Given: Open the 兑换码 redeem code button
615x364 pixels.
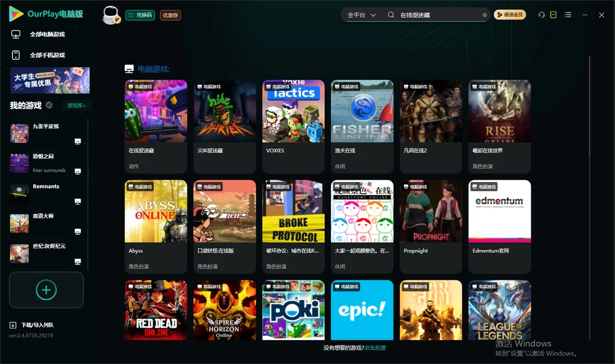Looking at the screenshot, I should [140, 15].
